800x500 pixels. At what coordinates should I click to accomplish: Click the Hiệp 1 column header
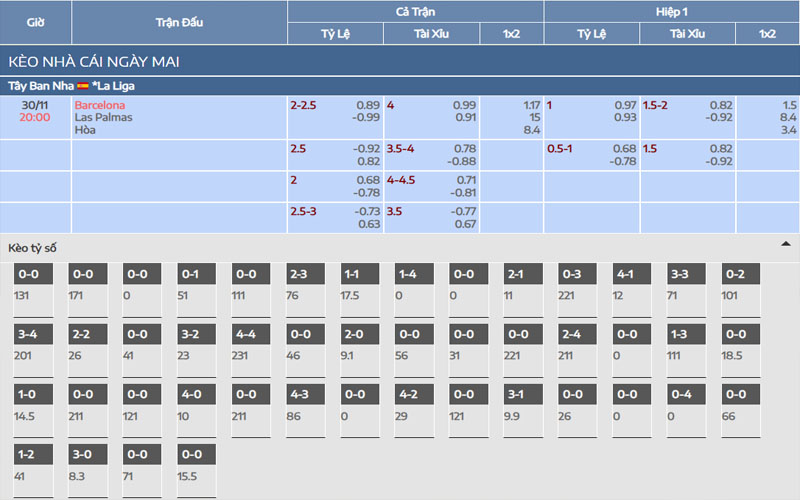coord(671,11)
